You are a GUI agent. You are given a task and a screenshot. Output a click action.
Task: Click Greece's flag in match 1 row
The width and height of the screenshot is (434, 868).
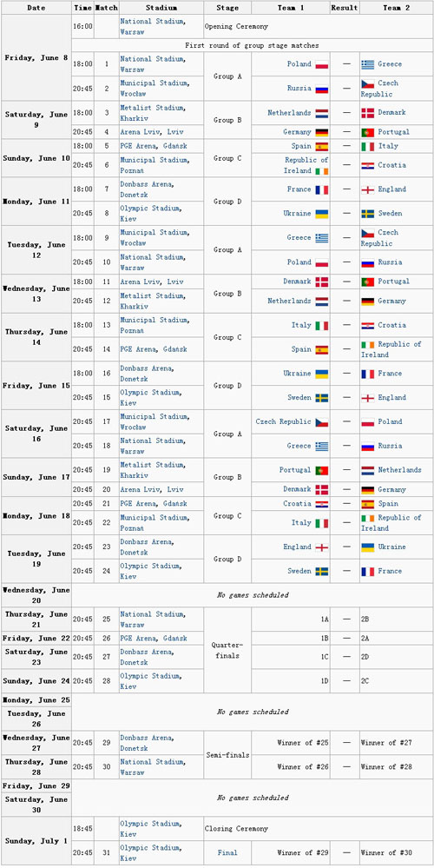368,65
